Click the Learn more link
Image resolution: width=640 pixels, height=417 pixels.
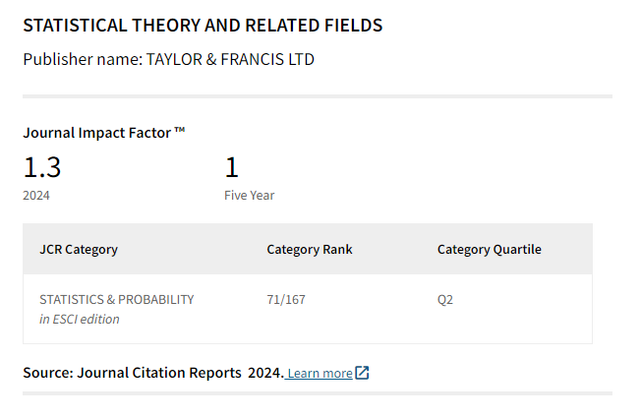319,373
